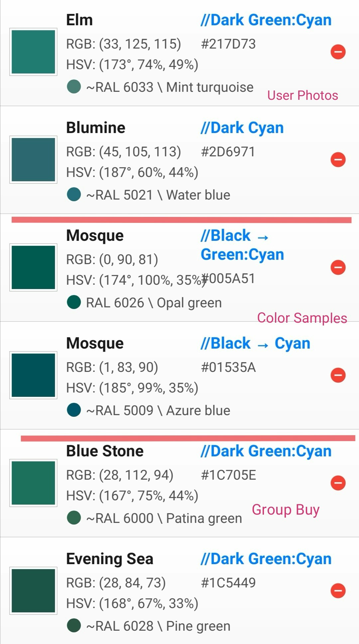Click the Elm hex code #217D73
The height and width of the screenshot is (644, 359).
[x=228, y=44]
